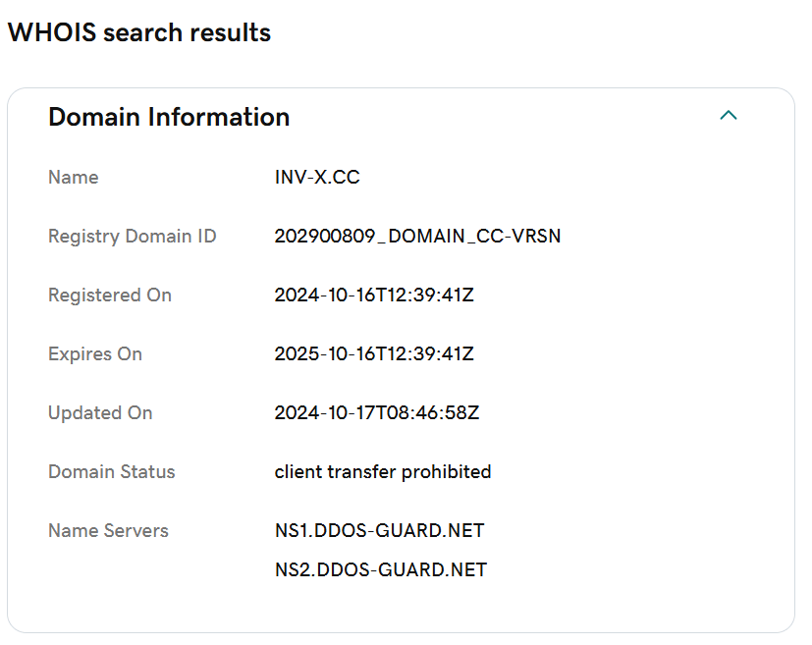
Task: Click the Registry Domain ID value
Action: [417, 236]
